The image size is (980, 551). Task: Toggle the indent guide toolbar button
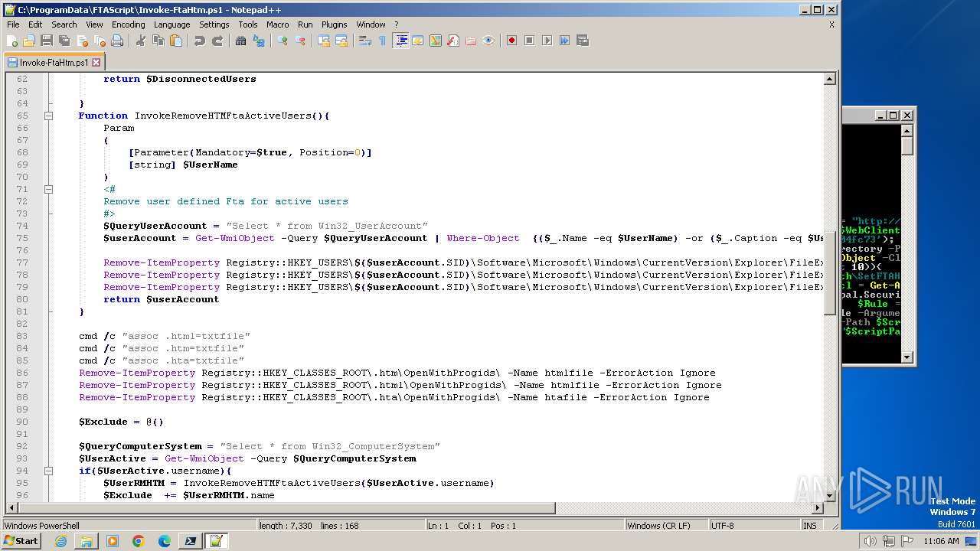pos(400,41)
